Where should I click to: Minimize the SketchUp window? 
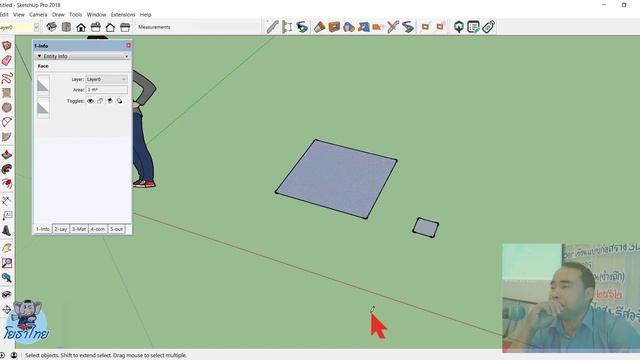pos(604,5)
